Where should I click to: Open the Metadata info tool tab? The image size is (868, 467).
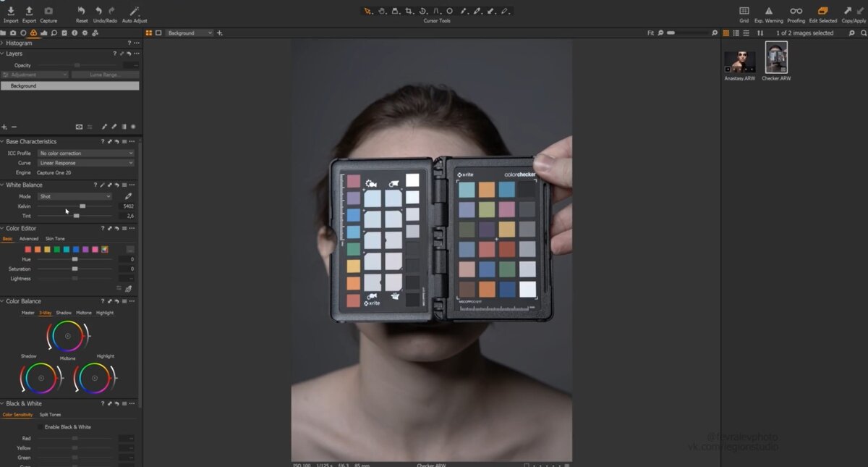point(75,33)
